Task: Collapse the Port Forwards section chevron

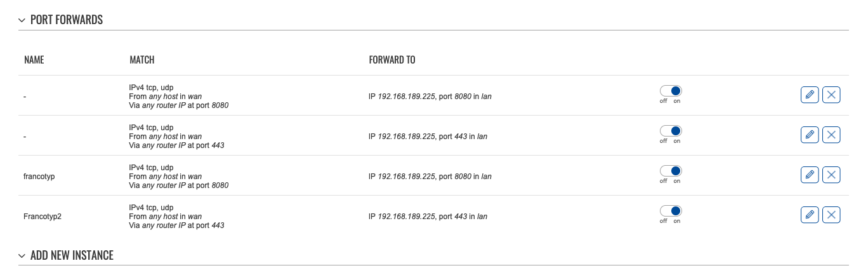Action: [x=22, y=20]
